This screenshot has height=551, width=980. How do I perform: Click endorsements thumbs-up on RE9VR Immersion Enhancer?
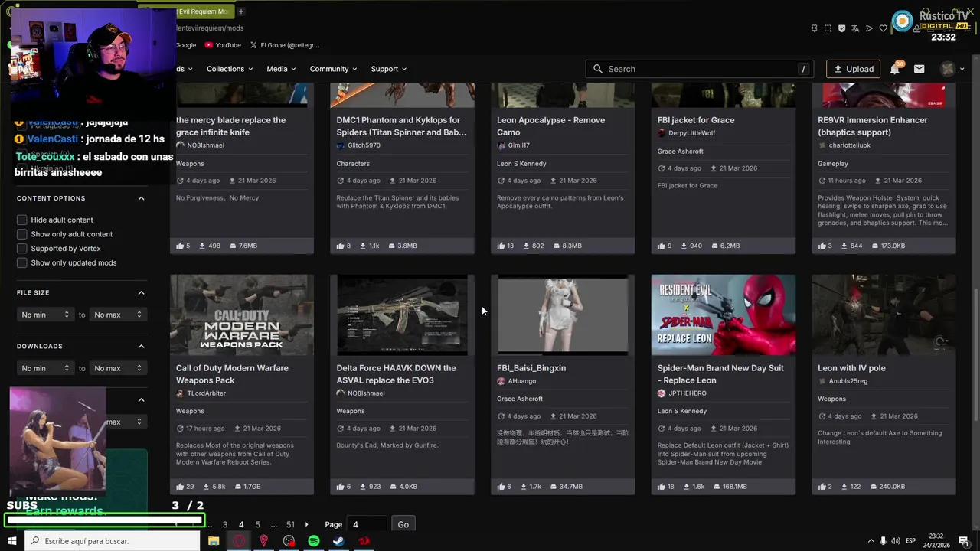click(x=822, y=246)
